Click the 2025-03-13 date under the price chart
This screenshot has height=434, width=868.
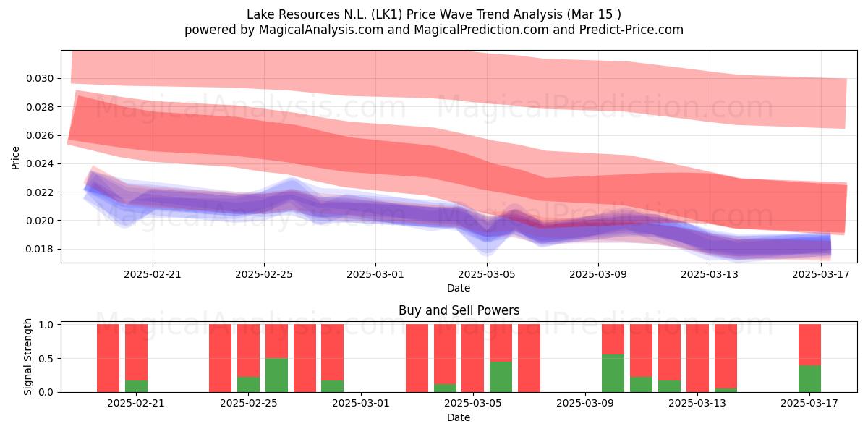point(709,274)
